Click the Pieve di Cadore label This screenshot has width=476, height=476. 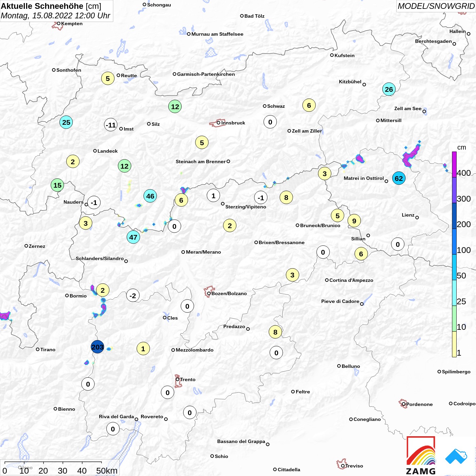tap(340, 301)
